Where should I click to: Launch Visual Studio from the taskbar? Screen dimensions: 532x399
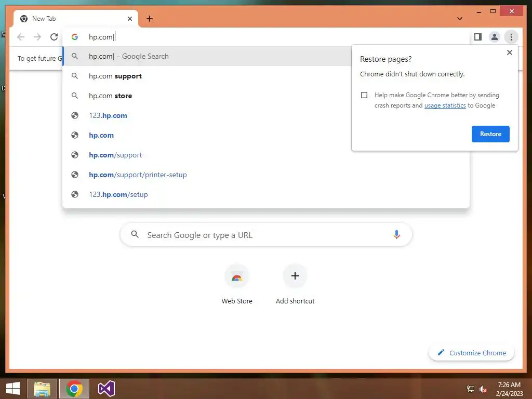106,389
